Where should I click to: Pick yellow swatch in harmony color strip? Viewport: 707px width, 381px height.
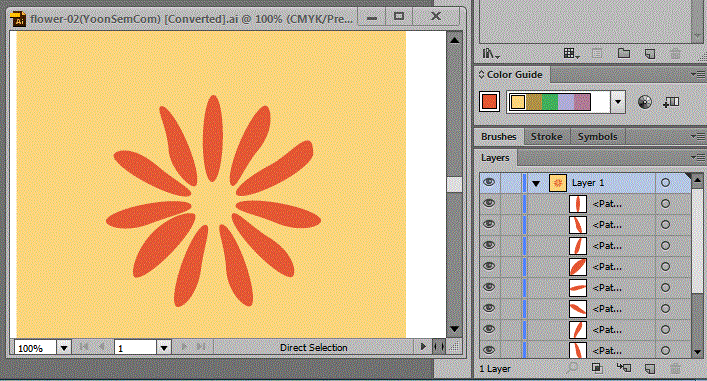[x=518, y=102]
